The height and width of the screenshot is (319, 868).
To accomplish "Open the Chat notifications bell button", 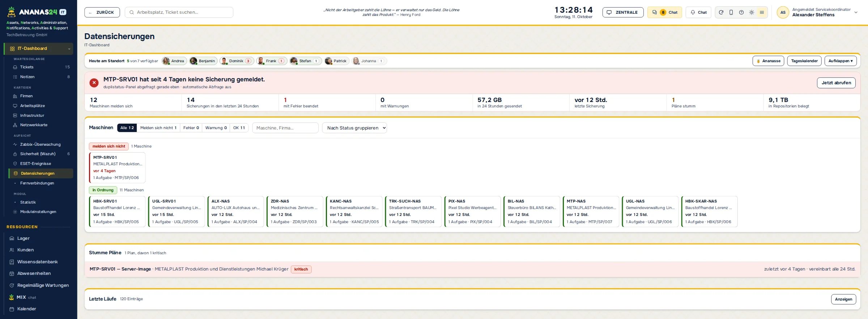I will 698,12.
